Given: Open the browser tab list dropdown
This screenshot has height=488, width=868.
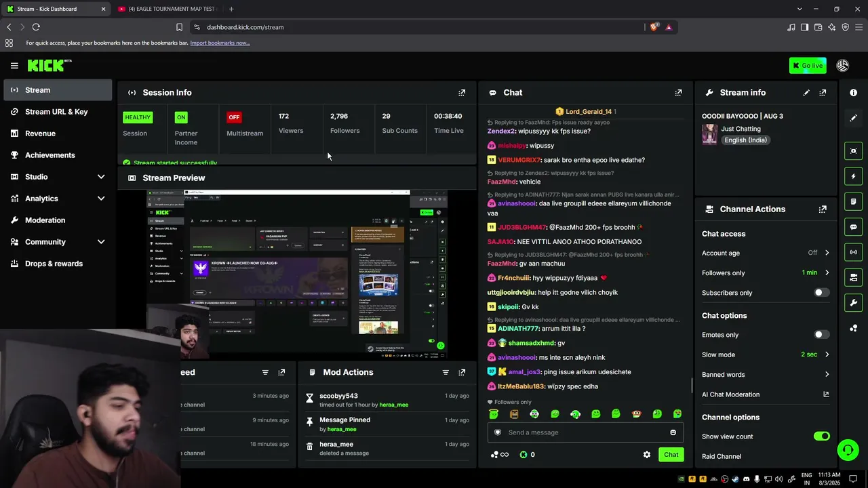Looking at the screenshot, I should coord(800,9).
